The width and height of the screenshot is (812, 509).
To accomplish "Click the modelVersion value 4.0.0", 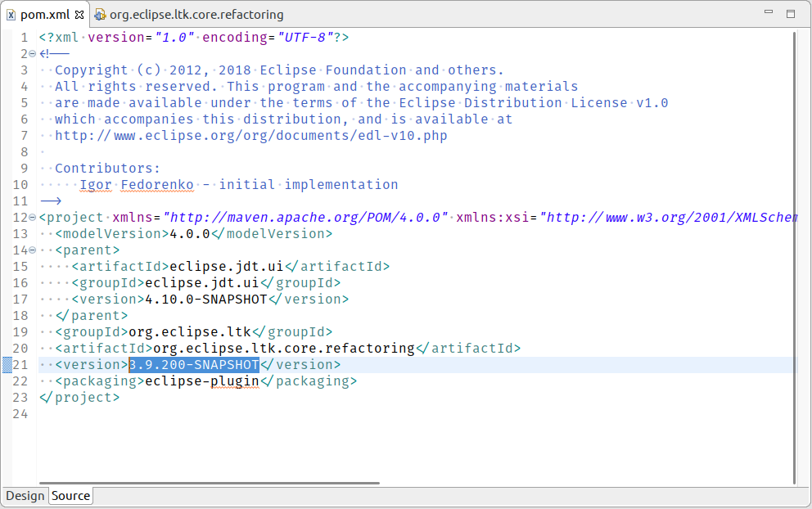I will click(x=190, y=233).
